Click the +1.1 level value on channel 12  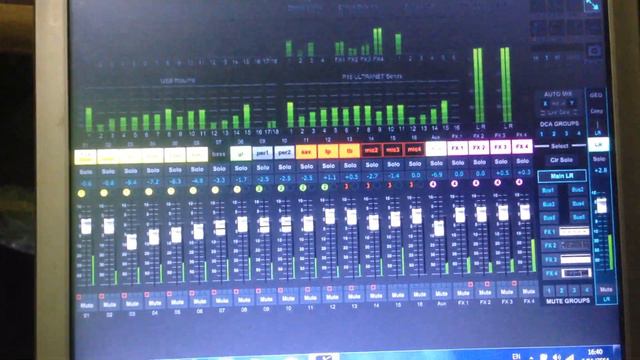329,178
